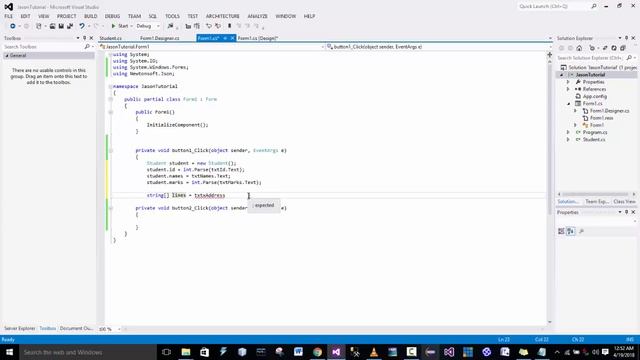Expand the Properties node
This screenshot has width=640, height=360.
[x=568, y=82]
